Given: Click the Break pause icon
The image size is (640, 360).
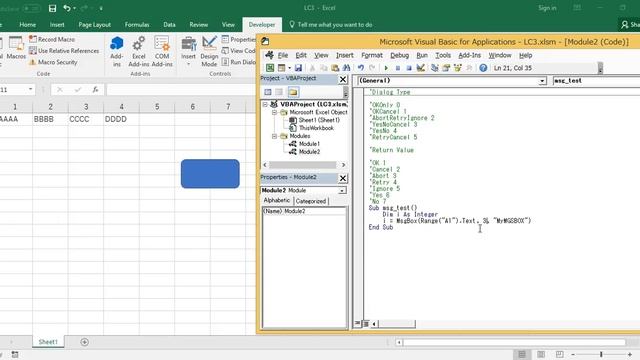Looking at the screenshot, I should coord(398,68).
